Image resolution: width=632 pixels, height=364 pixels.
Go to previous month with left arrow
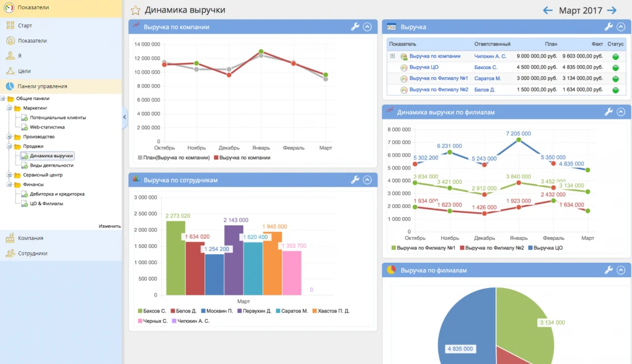click(547, 10)
